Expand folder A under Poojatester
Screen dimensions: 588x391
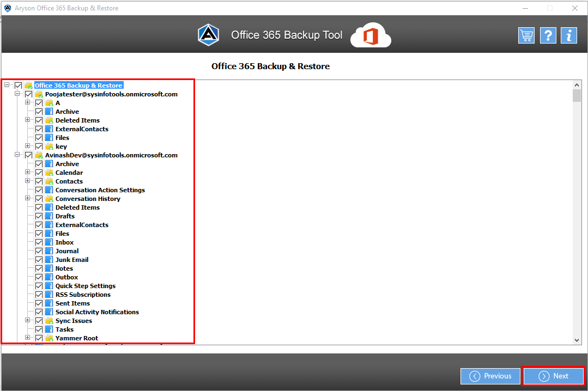(x=27, y=102)
